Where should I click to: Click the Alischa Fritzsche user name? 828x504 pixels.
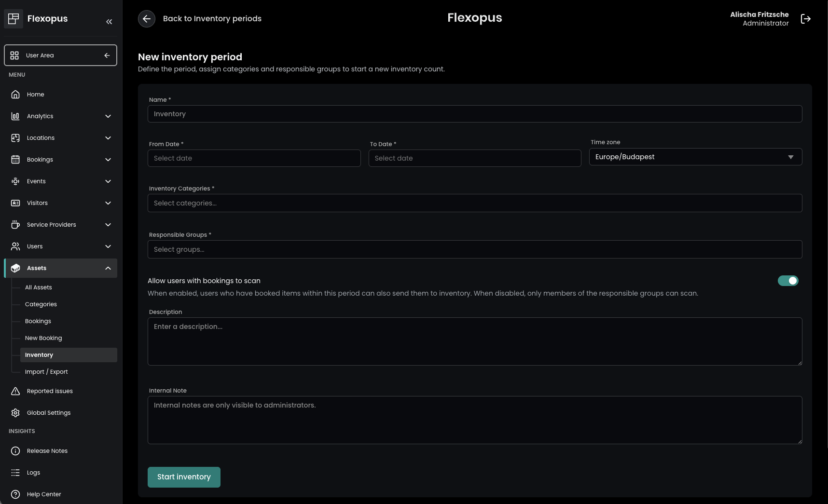tap(759, 14)
